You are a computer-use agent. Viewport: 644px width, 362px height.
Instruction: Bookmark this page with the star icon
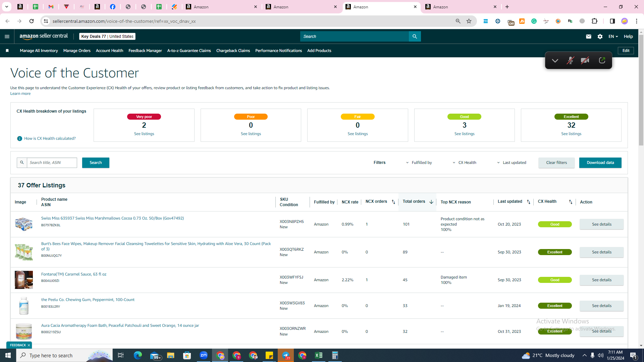[469, 21]
